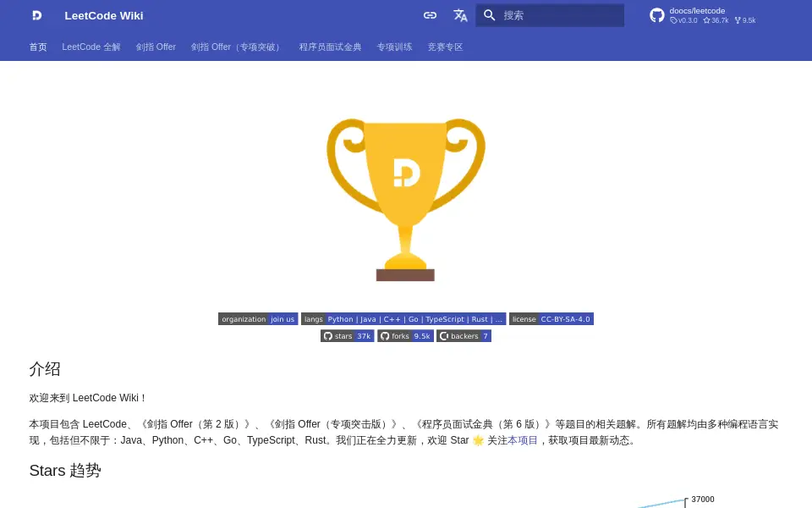Open the 剑指 Offer（专项突破）tab
Image resolution: width=812 pixels, height=508 pixels.
(x=237, y=47)
